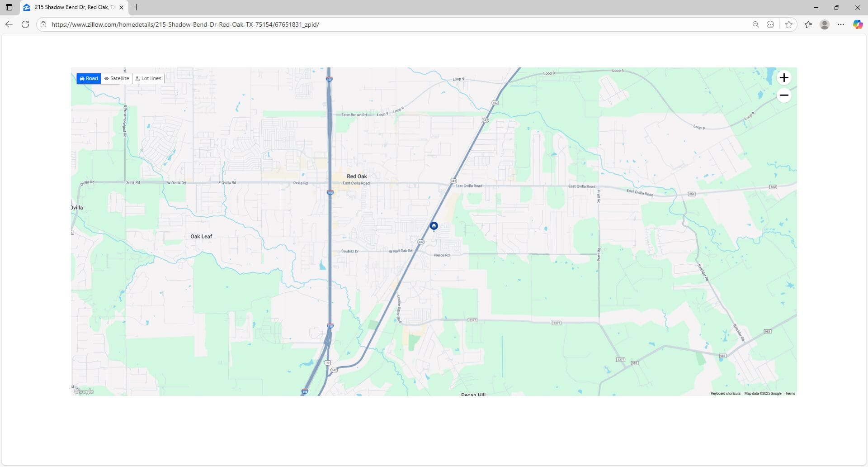Open the Copilot sidebar icon
Image resolution: width=868 pixels, height=467 pixels.
pos(857,24)
